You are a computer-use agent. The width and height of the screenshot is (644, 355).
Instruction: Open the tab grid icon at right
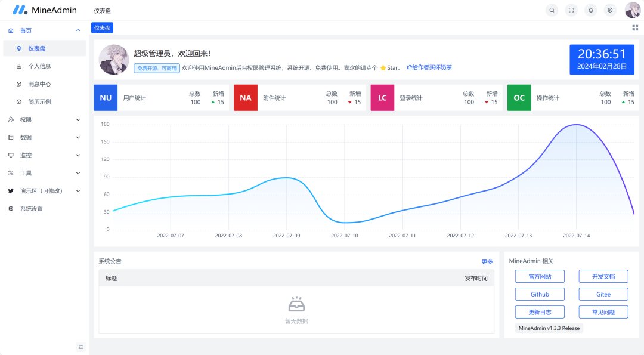point(635,27)
